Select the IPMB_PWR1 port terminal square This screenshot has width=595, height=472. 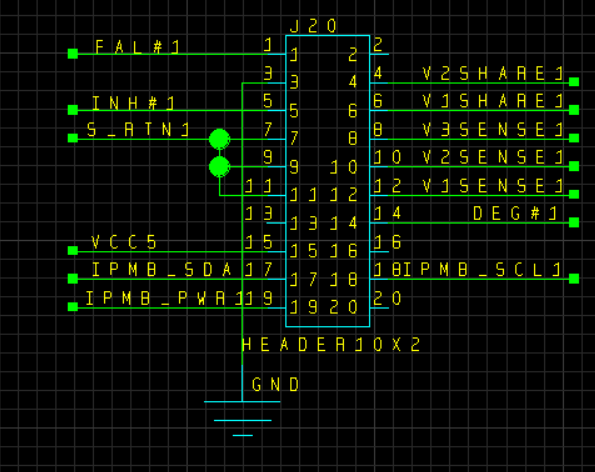(x=73, y=307)
